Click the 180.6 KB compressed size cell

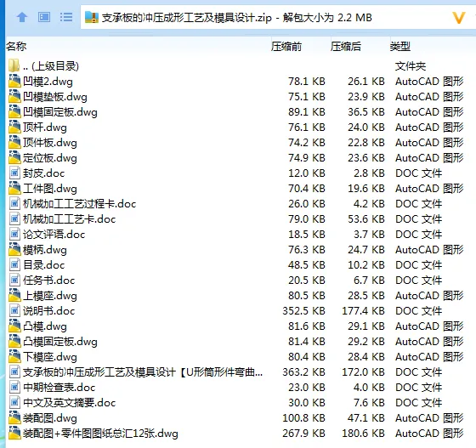(363, 434)
